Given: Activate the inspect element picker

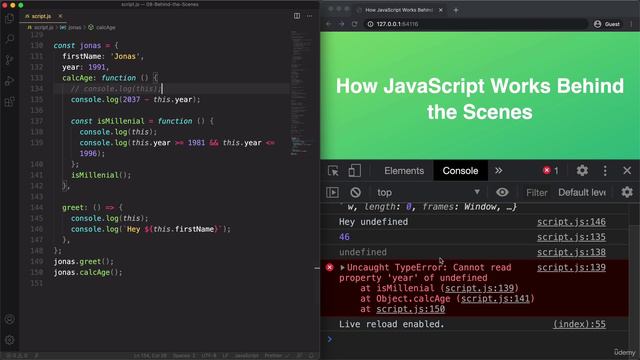Looking at the screenshot, I should [x=333, y=171].
